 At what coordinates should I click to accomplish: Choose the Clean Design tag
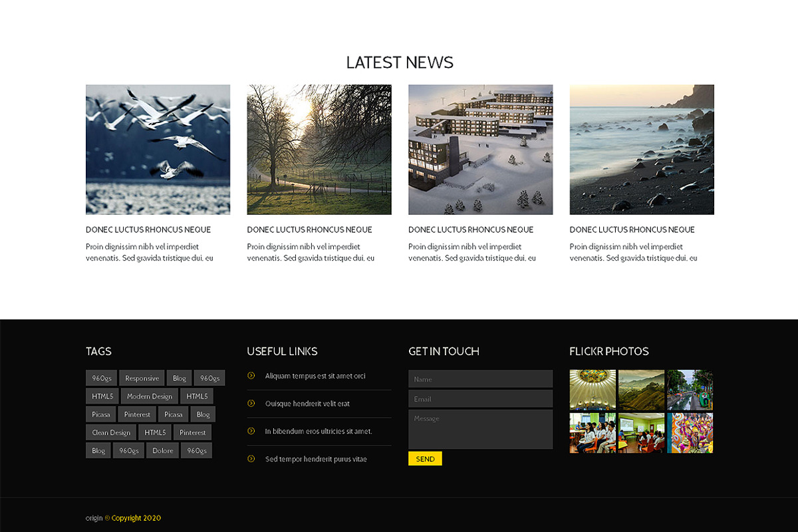click(x=111, y=432)
